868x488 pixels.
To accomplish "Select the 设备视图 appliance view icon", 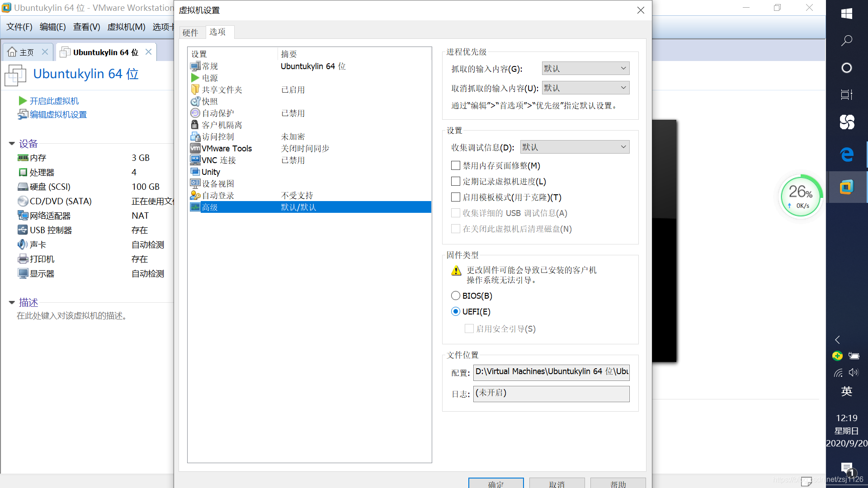I will coord(195,183).
